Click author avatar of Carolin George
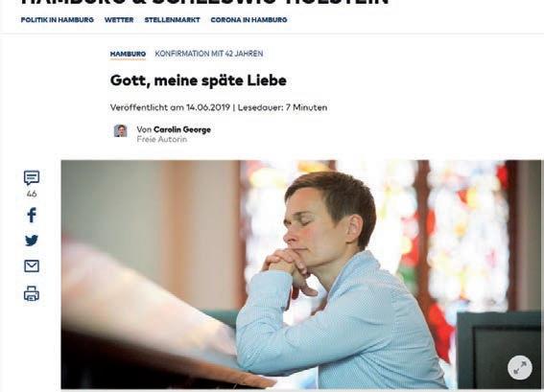Viewport: 544px width, 392px height. (120, 130)
